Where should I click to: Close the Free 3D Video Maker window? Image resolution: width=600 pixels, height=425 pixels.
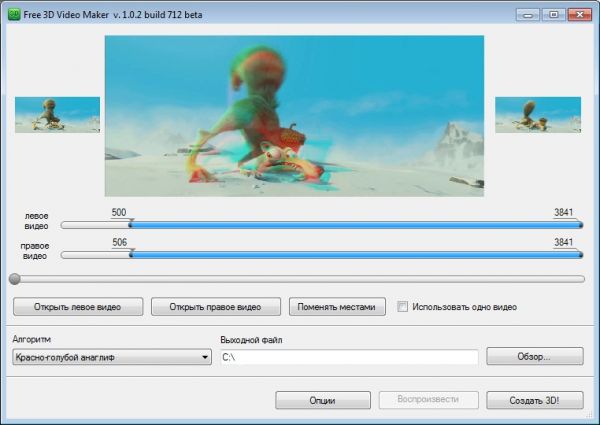coord(580,15)
